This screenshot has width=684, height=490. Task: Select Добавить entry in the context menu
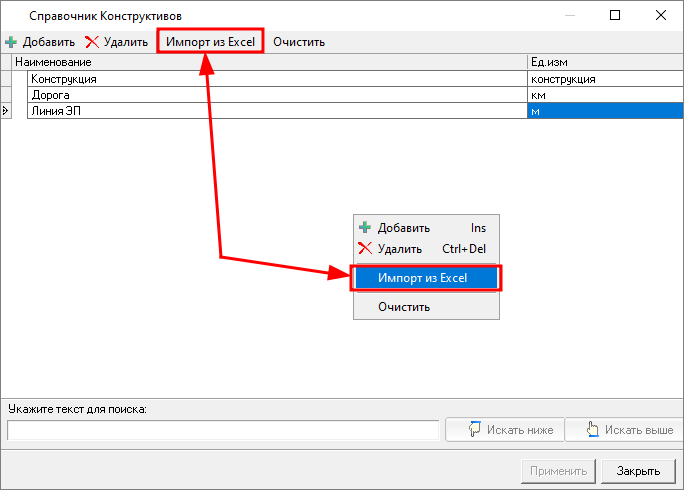pos(403,228)
